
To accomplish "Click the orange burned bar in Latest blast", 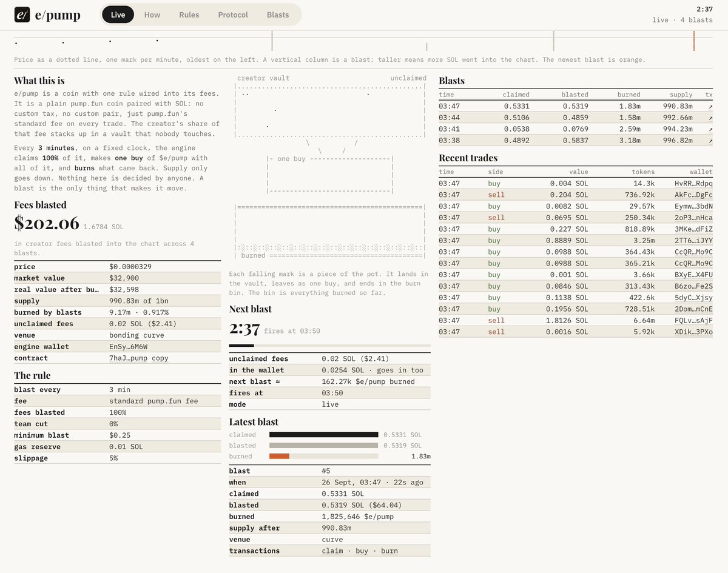I will tap(279, 456).
